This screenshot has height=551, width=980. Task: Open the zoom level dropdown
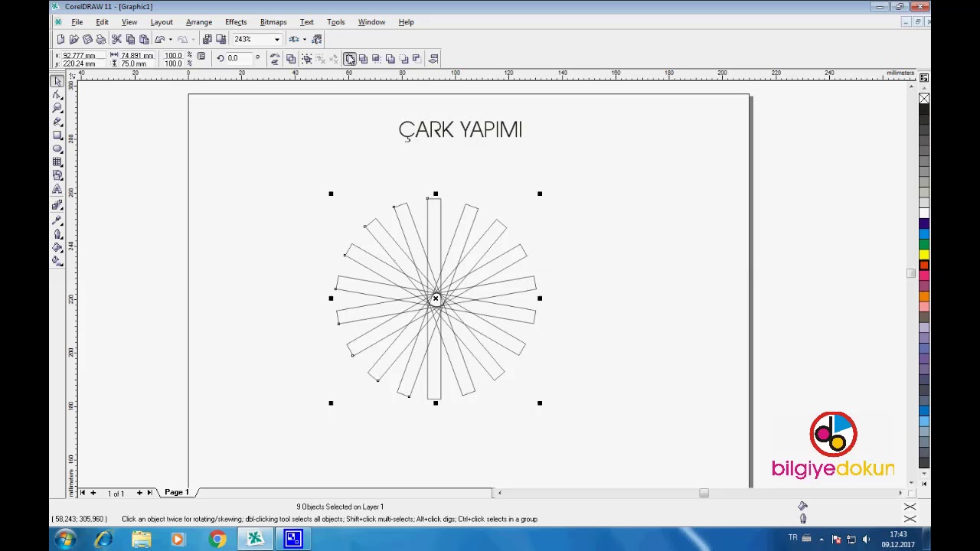277,39
